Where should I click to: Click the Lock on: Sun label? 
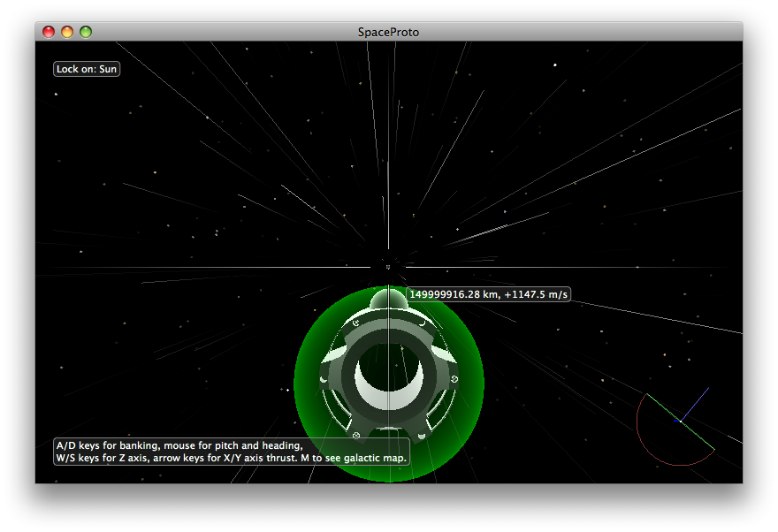coord(87,69)
